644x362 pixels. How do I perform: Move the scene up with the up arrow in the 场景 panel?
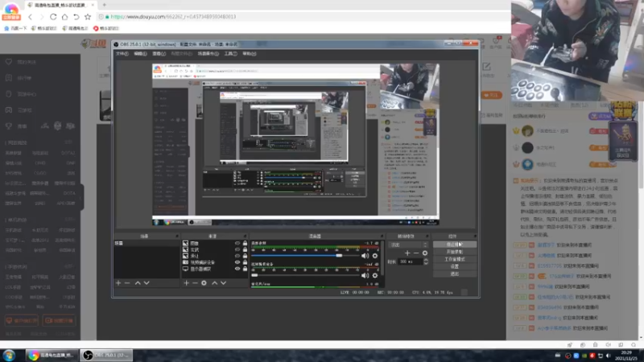point(138,283)
